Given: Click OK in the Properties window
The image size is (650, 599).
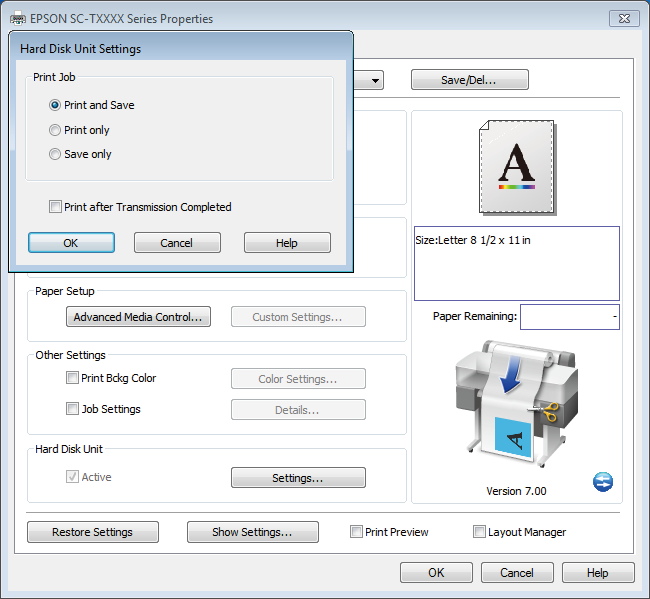Looking at the screenshot, I should [x=436, y=572].
